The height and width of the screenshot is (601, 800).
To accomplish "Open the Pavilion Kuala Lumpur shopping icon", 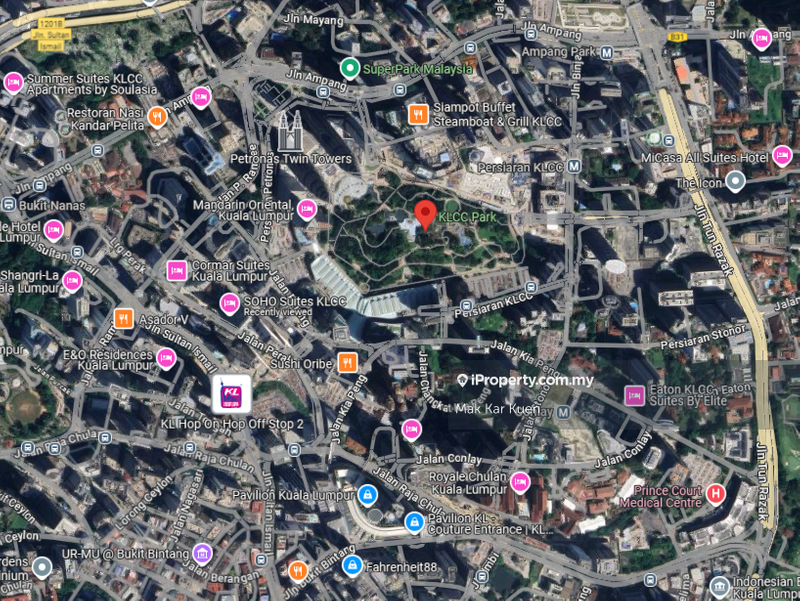I will click(367, 494).
